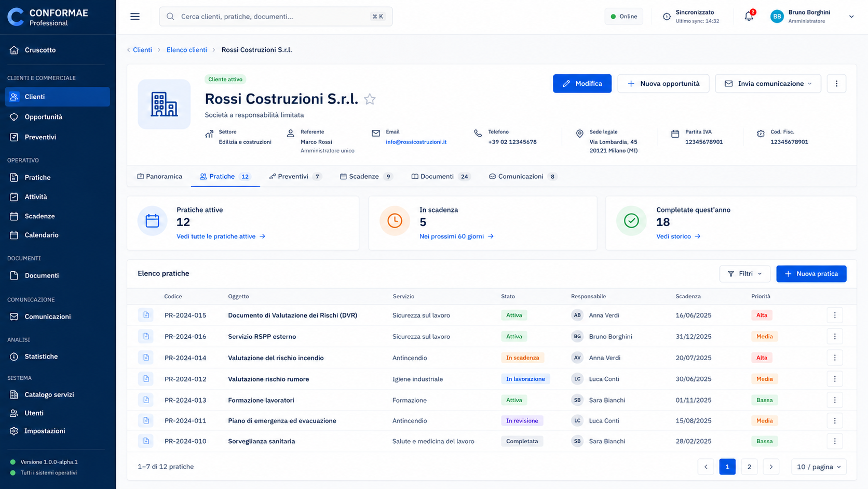868x489 pixels.
Task: Switch to the Comunicazioni tab
Action: (x=523, y=177)
